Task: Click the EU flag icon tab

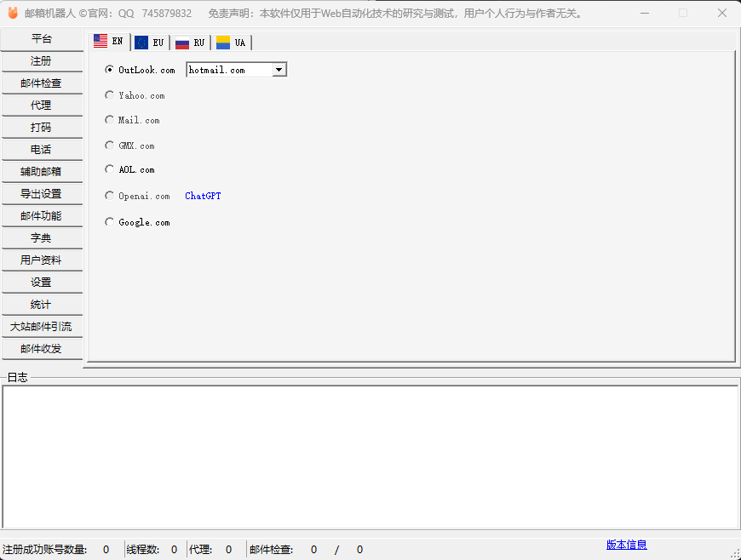Action: coord(141,43)
